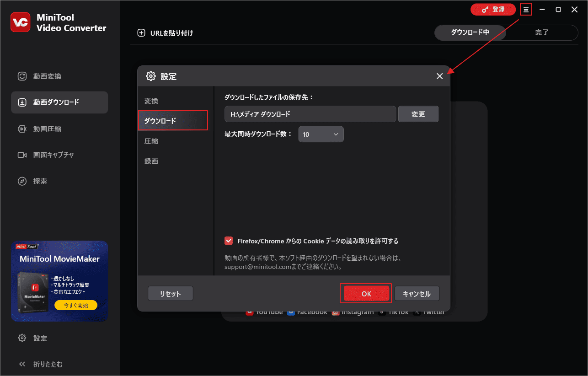
Task: Open 画面キャプチャ label in sidebar
Action: pos(53,155)
